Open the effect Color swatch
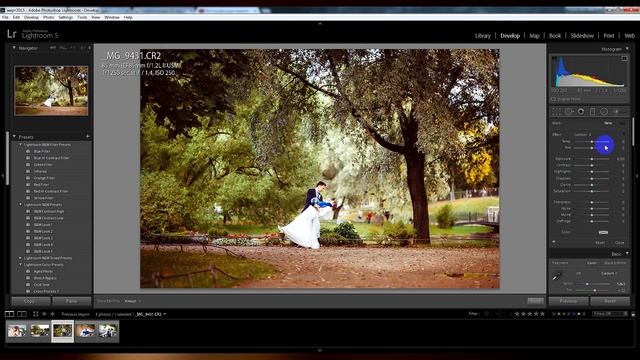This screenshot has height=360, width=640. [603, 232]
